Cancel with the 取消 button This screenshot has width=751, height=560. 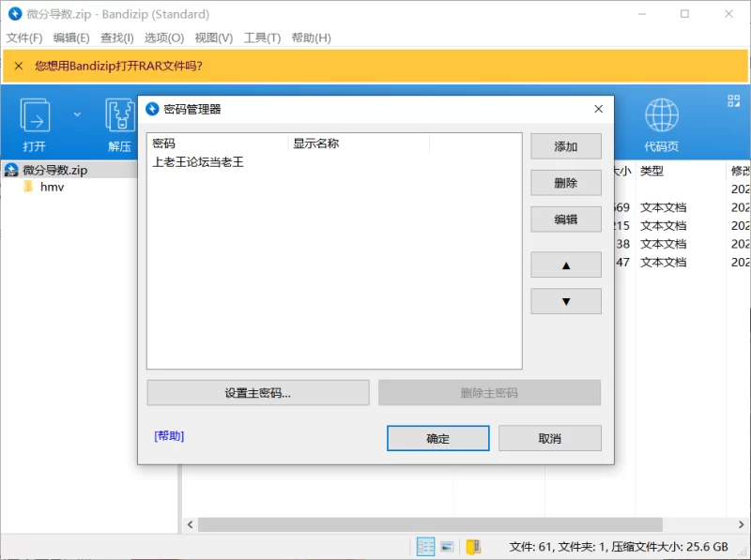(x=550, y=438)
